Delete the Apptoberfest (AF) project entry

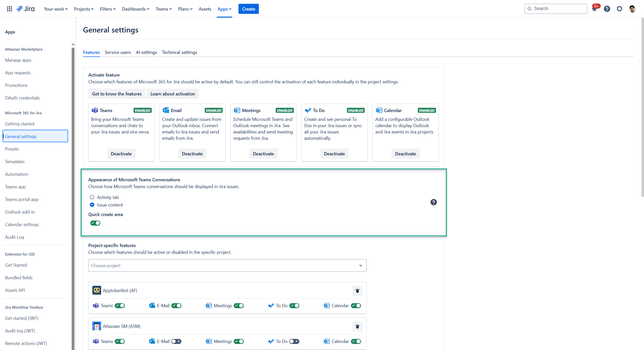click(x=357, y=291)
